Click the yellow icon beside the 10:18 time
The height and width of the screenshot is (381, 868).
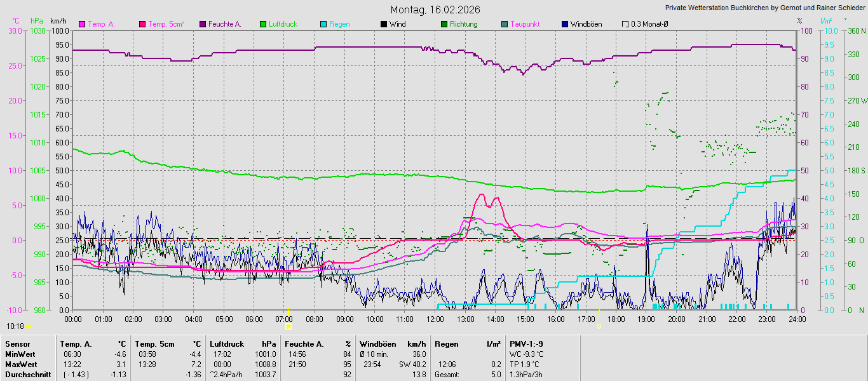point(28,326)
